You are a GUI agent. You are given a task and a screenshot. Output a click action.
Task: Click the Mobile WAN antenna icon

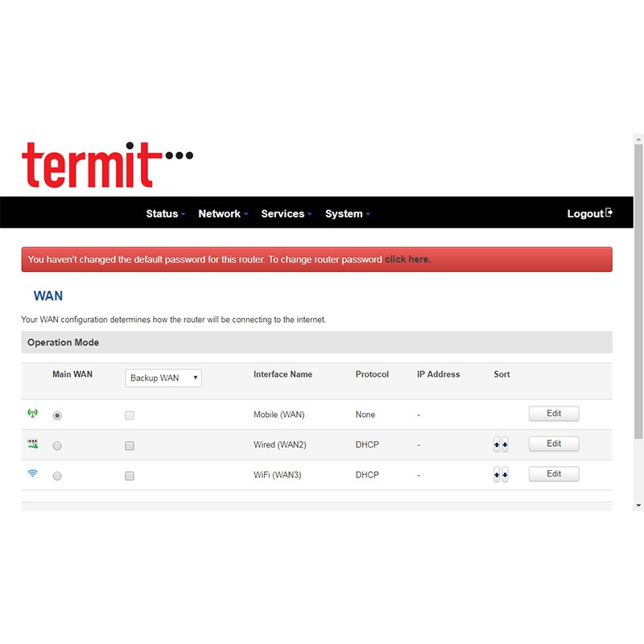click(x=32, y=414)
